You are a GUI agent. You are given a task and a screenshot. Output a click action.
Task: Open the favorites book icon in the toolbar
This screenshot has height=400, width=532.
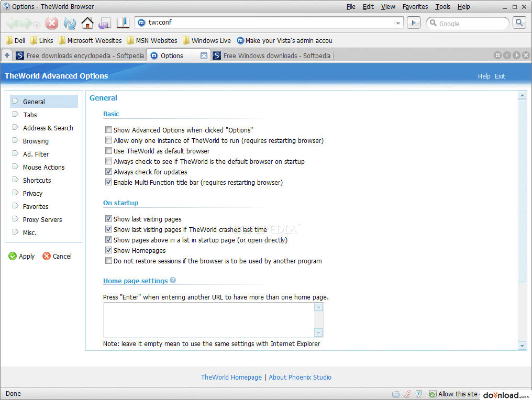pyautogui.click(x=123, y=23)
